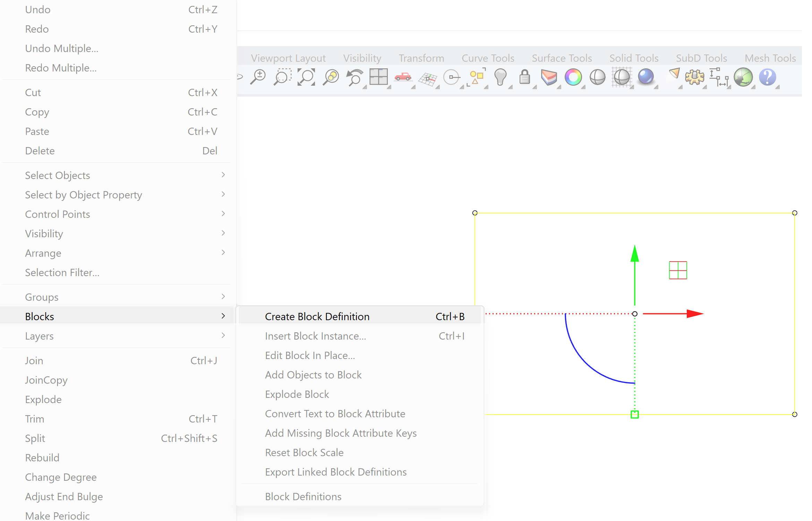
Task: Expand the Layers submenu arrow
Action: click(x=223, y=336)
